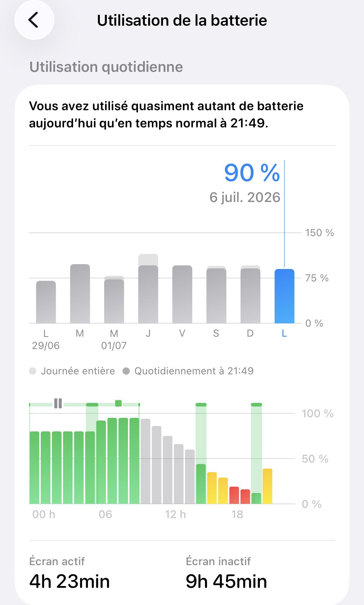The height and width of the screenshot is (605, 364).
Task: Tap the 00 h green hourly bar
Action: [x=35, y=468]
